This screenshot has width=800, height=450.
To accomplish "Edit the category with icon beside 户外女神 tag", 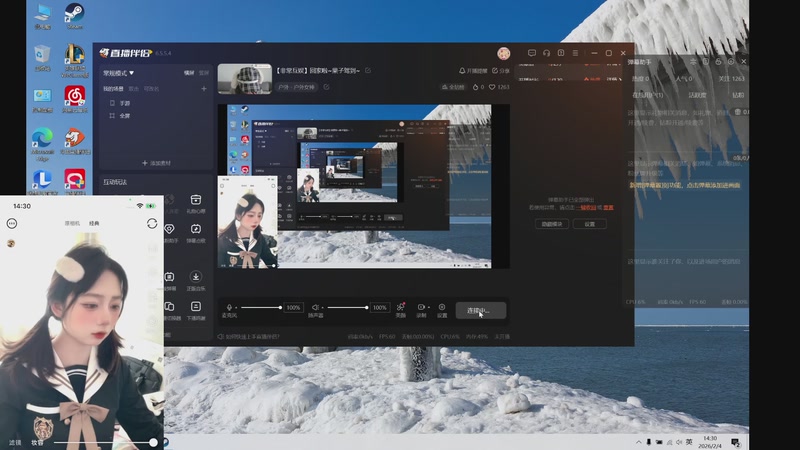I will pyautogui.click(x=327, y=87).
